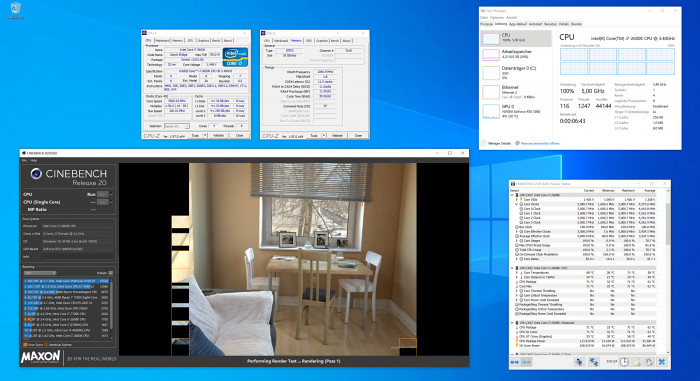The width and height of the screenshot is (700, 381).
Task: Switch to Prozesse tab in Task Manager
Action: [x=487, y=24]
